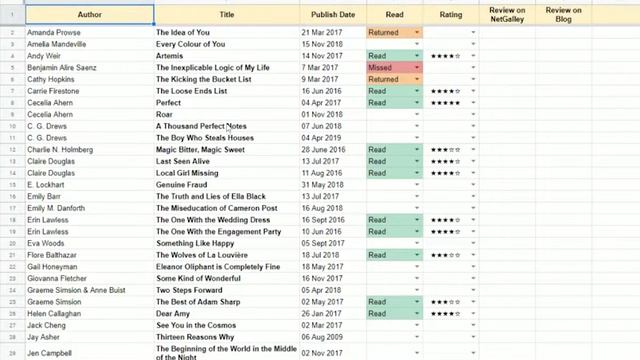Select the title Magic Bitter, Magic Sweet
The height and width of the screenshot is (360, 640).
(x=227, y=149)
